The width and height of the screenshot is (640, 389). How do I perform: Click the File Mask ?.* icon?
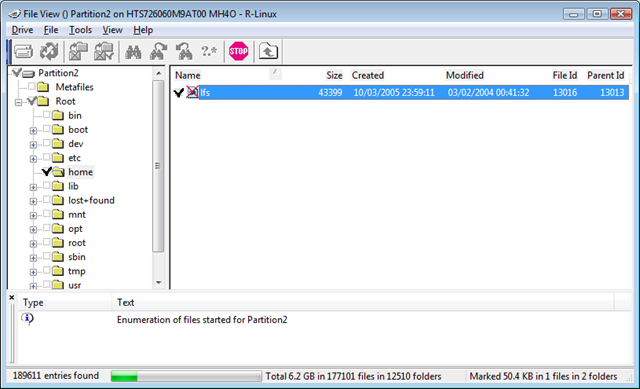[209, 51]
